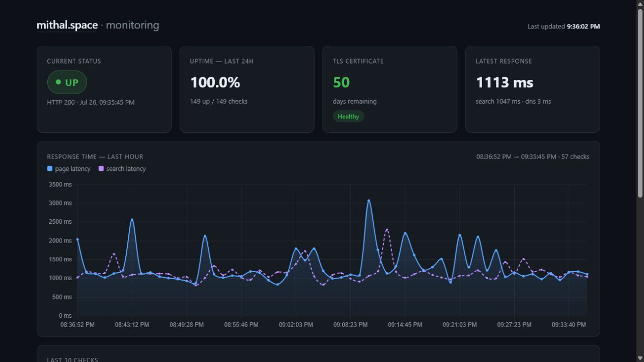Toggle the search latency legend item

click(x=122, y=169)
